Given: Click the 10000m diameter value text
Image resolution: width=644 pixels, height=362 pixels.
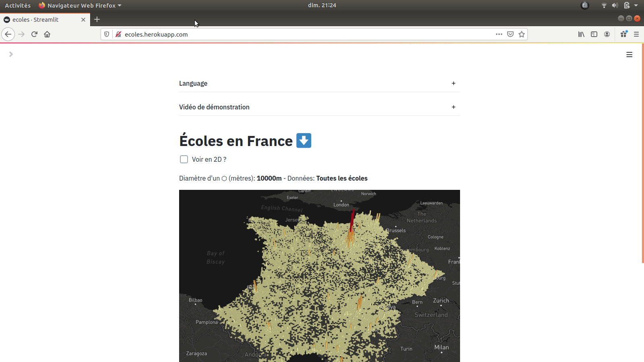Looking at the screenshot, I should click(269, 178).
